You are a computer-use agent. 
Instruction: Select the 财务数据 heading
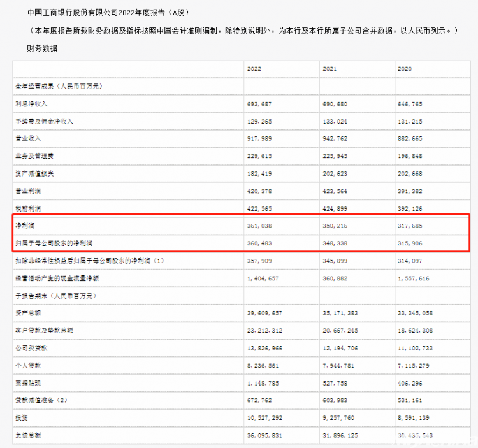tap(42, 48)
